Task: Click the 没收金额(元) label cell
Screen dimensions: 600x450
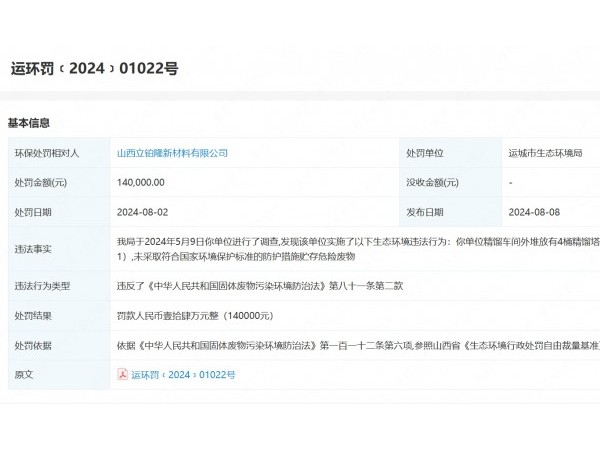Action: 433,183
